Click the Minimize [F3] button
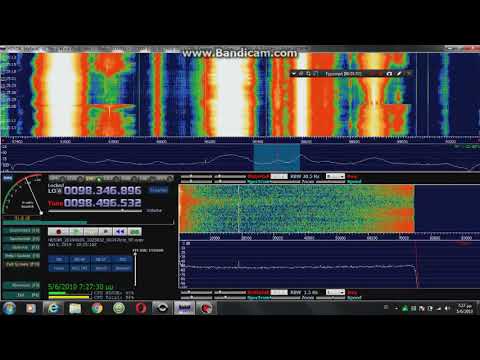 click(22, 286)
